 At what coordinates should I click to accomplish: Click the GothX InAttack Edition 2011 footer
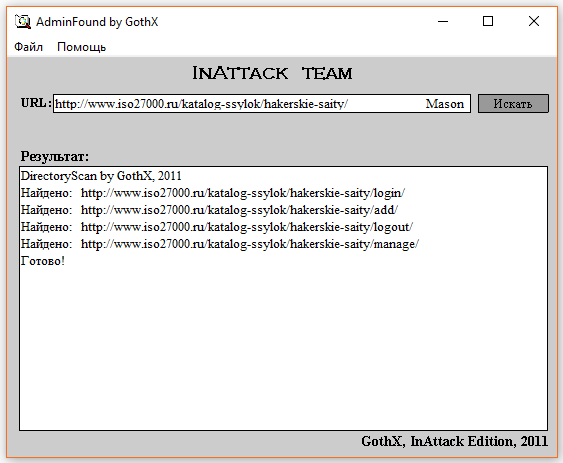pos(455,441)
